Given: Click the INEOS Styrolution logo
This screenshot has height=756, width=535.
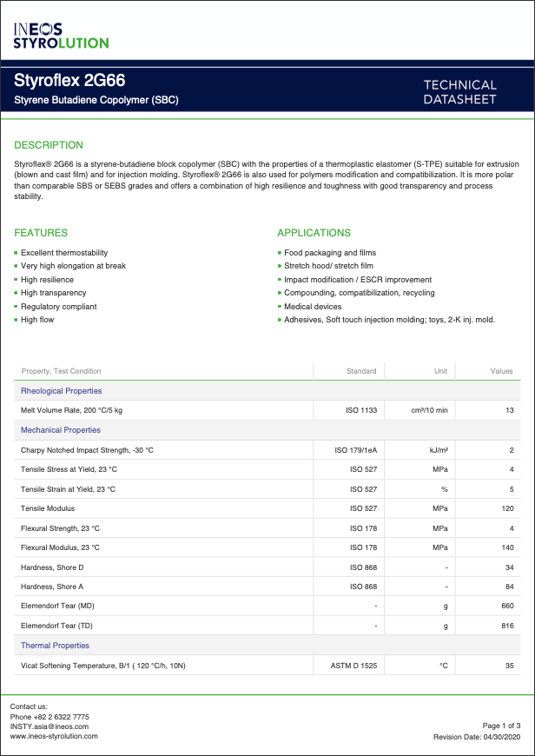Looking at the screenshot, I should point(61,35).
